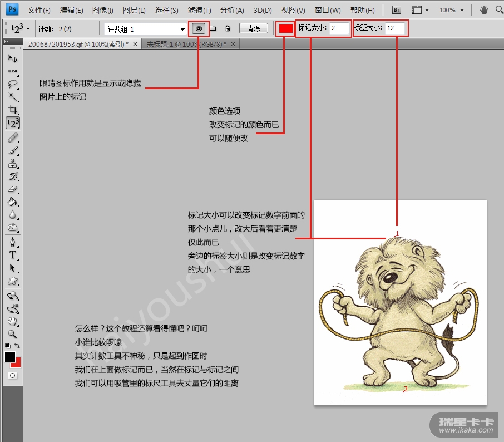504x442 pixels.
Task: Select the Lasso tool
Action: click(x=13, y=84)
